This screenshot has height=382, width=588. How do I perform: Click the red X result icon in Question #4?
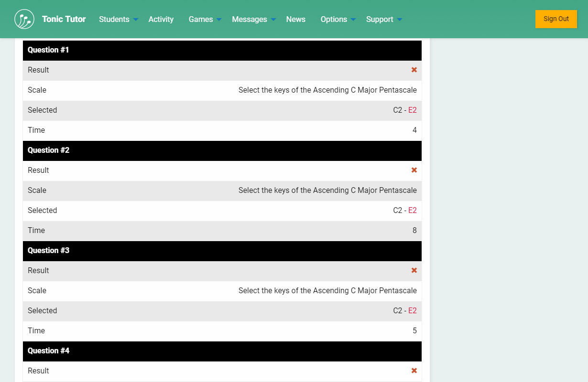click(414, 371)
